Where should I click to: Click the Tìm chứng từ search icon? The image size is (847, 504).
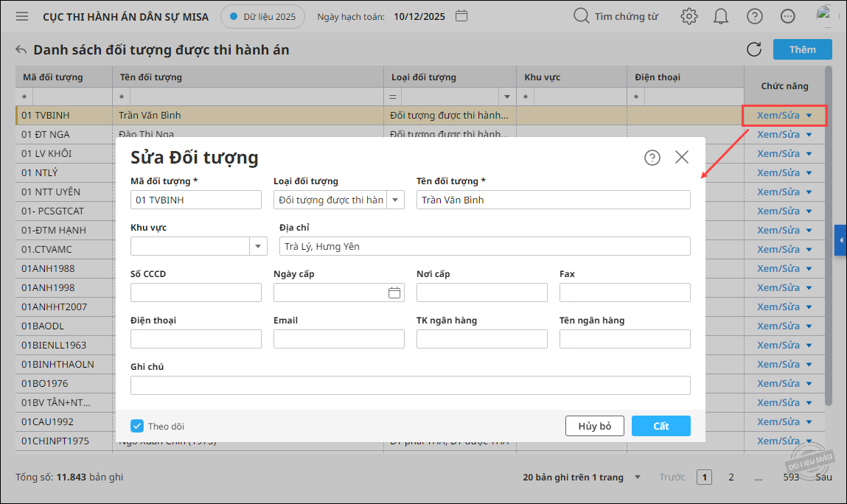581,15
